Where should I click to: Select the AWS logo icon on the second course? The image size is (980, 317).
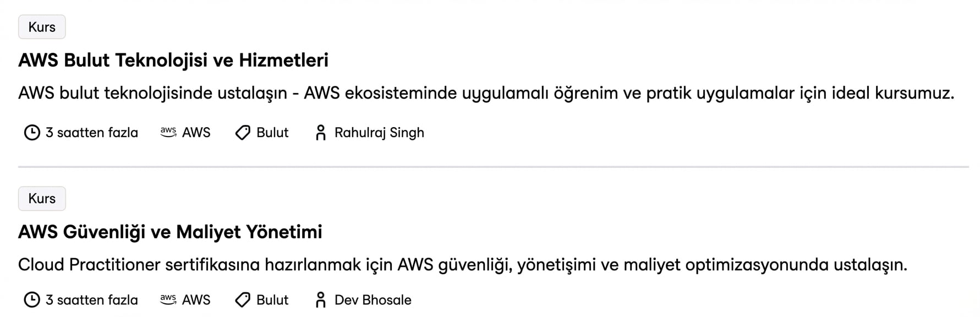click(169, 300)
